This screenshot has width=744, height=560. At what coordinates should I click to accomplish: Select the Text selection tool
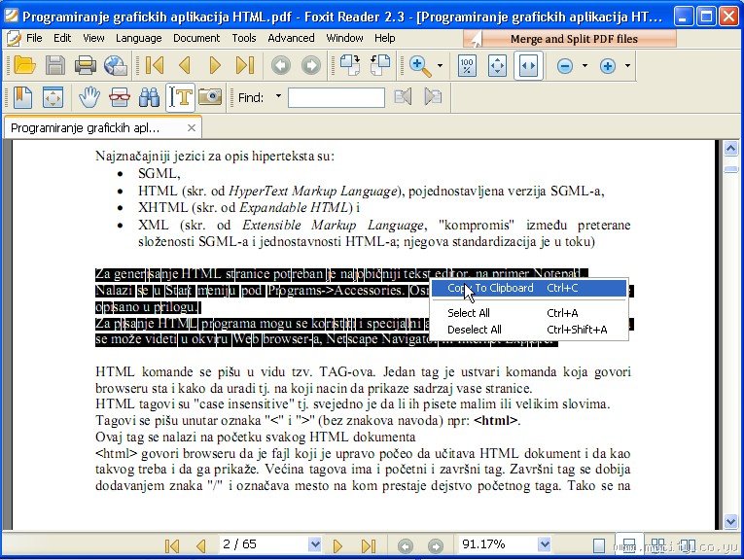pos(180,97)
